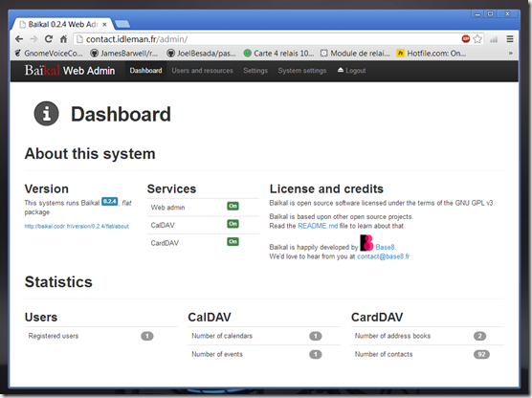Click the 'Number of events' label
This screenshot has height=398, width=532.
click(x=217, y=354)
